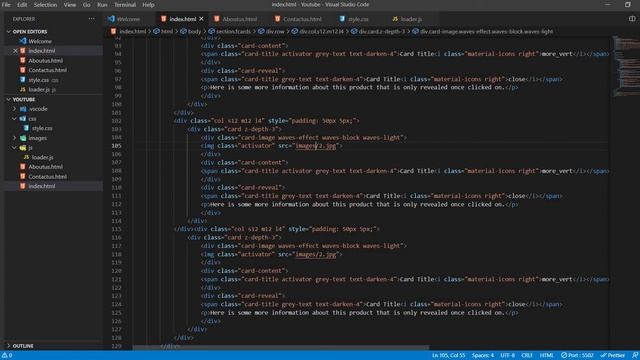
Task: Click the split editor icon
Action: click(632, 19)
